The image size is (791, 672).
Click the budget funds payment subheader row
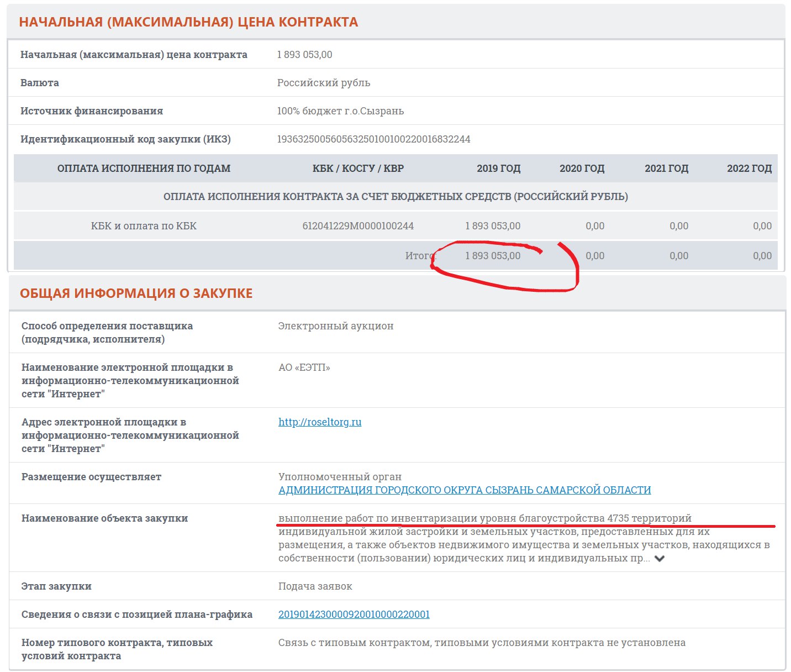395,197
